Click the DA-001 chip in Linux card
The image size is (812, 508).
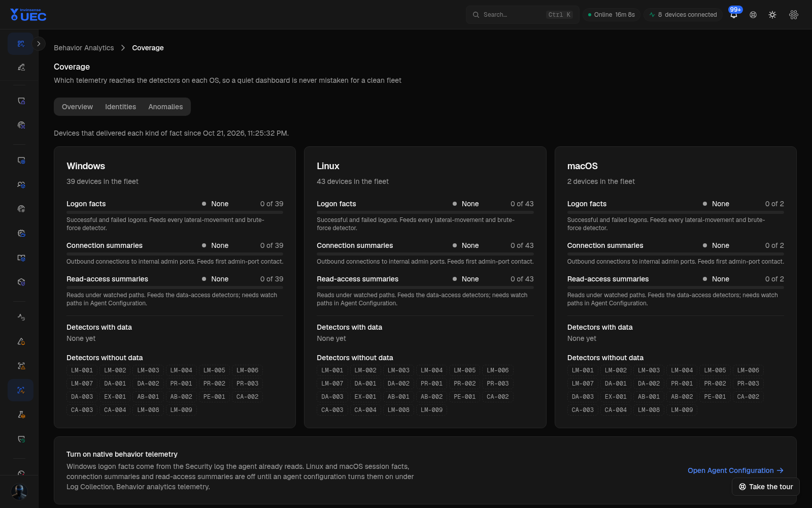click(365, 384)
